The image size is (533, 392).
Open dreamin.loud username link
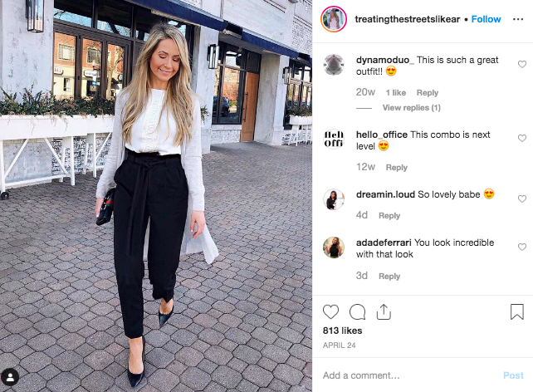coord(385,194)
